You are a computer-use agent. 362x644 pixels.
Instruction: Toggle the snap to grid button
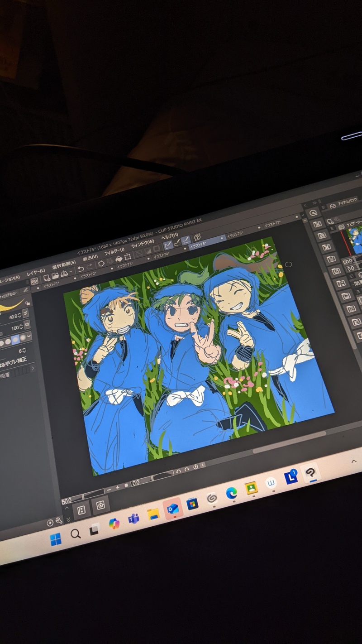coord(186,240)
